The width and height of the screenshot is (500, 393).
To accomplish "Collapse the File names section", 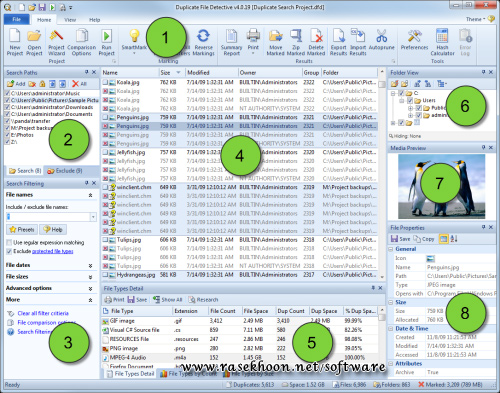I will 90,195.
